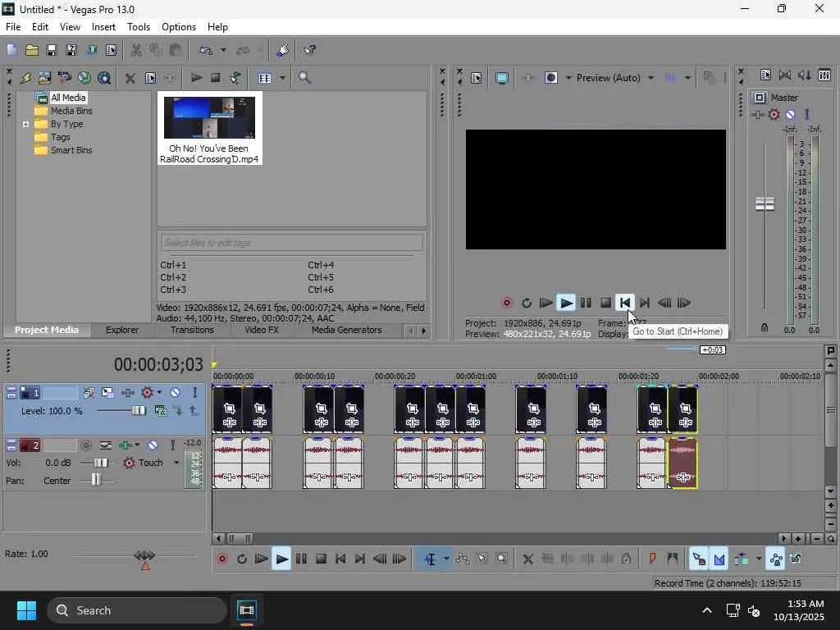
Task: Open search magnifier in Project Media toolbar
Action: click(304, 78)
